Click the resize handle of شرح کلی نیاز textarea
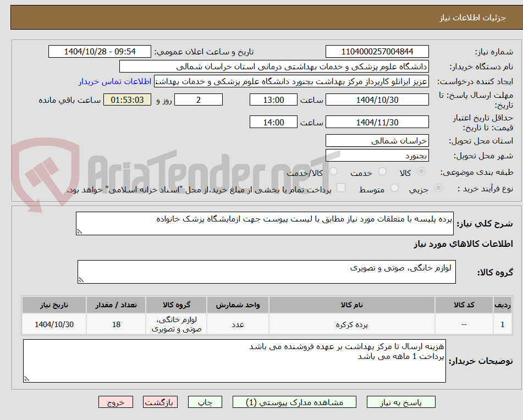The height and width of the screenshot is (420, 523). 79,231
